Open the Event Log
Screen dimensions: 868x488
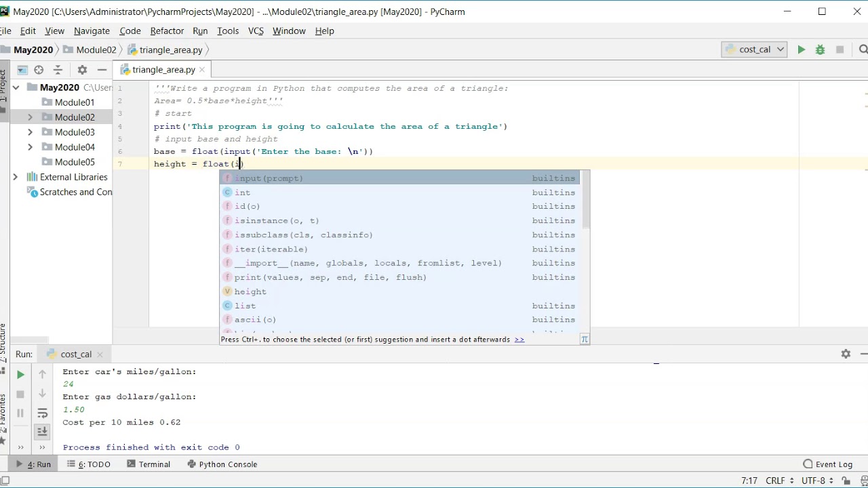[827, 464]
